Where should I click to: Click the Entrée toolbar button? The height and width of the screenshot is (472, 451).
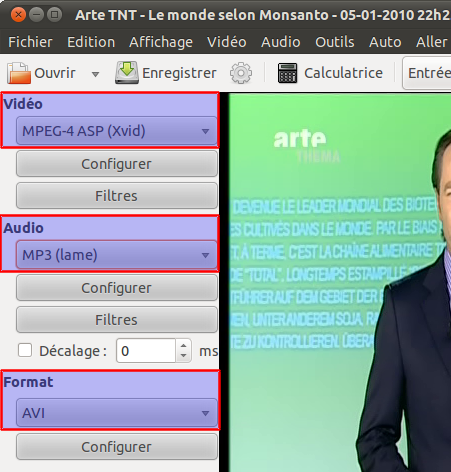[428, 73]
